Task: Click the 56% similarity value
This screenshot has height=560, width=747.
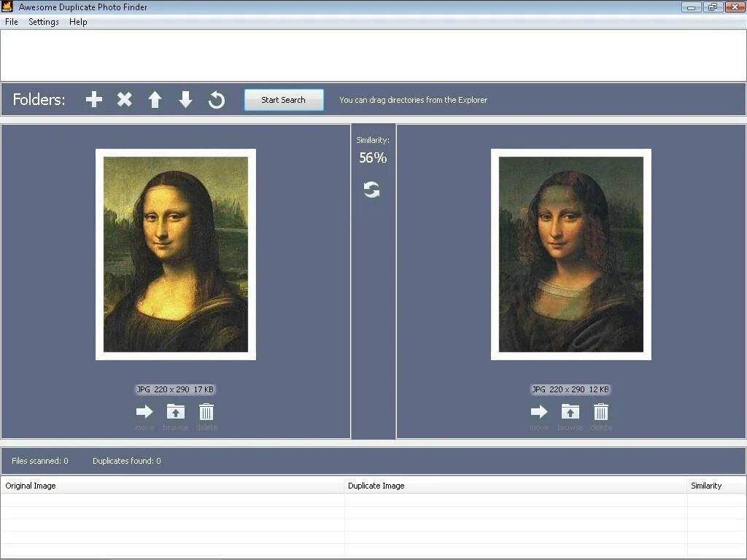Action: (x=373, y=157)
